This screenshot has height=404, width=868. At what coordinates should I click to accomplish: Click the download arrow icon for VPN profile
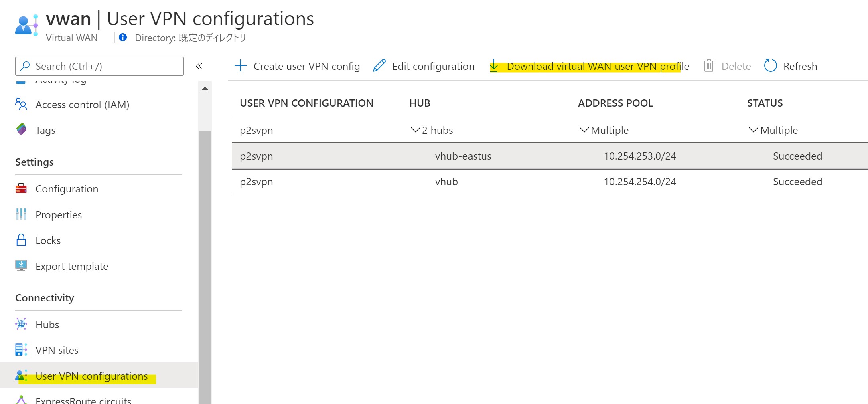[494, 66]
